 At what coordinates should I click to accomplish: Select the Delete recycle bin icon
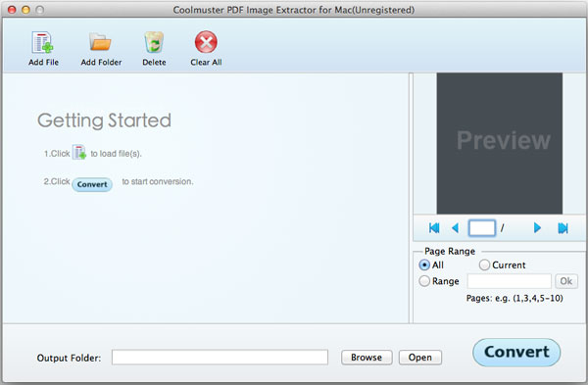(154, 42)
